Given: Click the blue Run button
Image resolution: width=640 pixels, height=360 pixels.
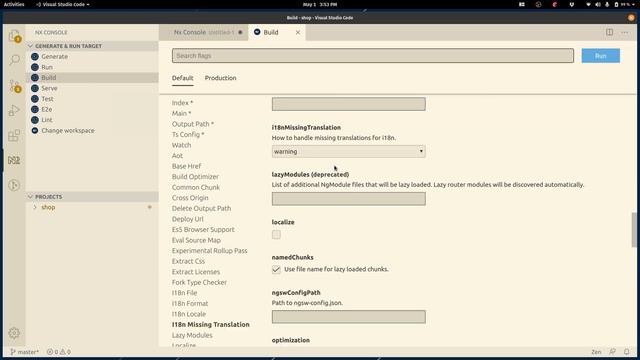Looking at the screenshot, I should tap(600, 56).
